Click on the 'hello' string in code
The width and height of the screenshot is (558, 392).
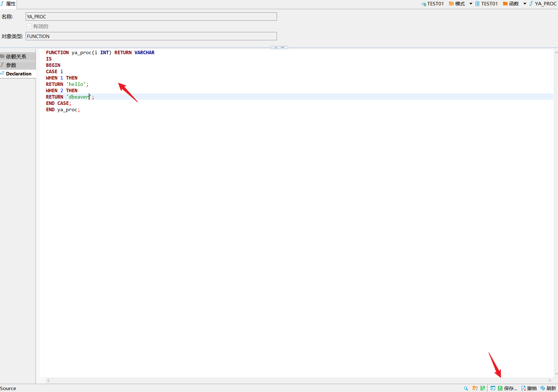76,84
